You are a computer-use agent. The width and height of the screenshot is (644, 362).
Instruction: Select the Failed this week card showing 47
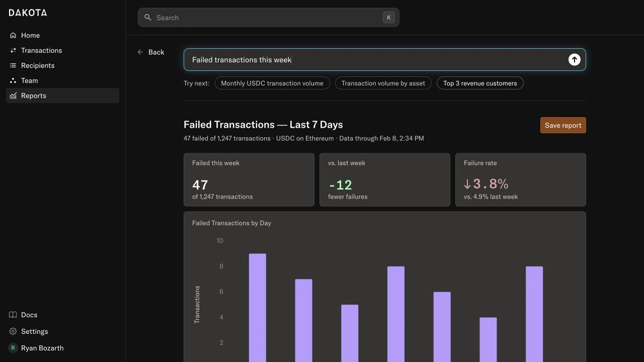click(x=249, y=180)
